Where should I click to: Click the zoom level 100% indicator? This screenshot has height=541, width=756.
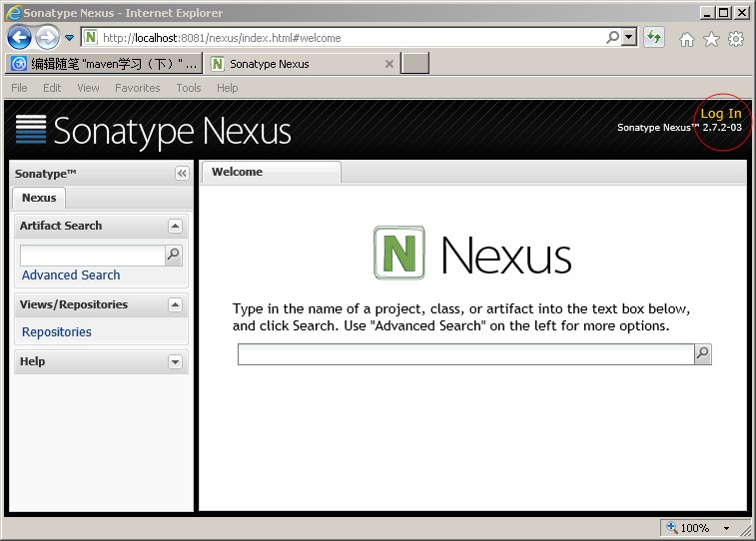click(694, 528)
